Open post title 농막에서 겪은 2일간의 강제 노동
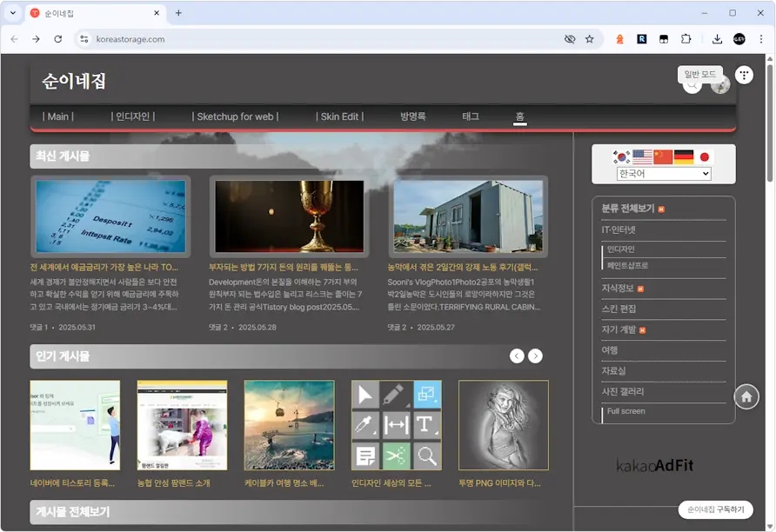Viewport: 776px width, 532px height. 462,267
